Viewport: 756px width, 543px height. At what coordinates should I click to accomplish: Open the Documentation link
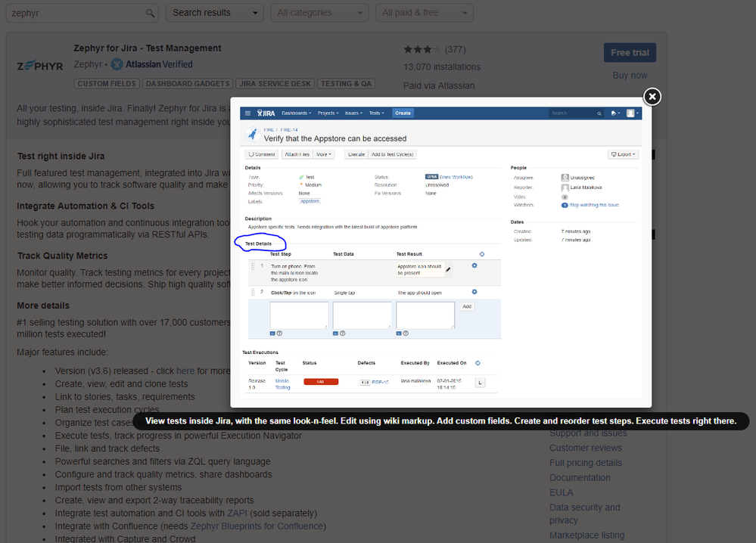580,478
